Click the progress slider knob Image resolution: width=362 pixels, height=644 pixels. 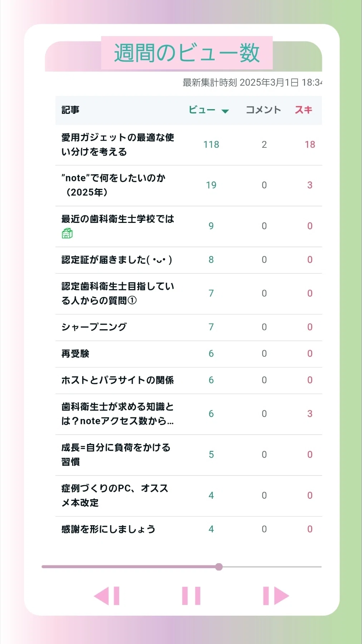(x=219, y=567)
